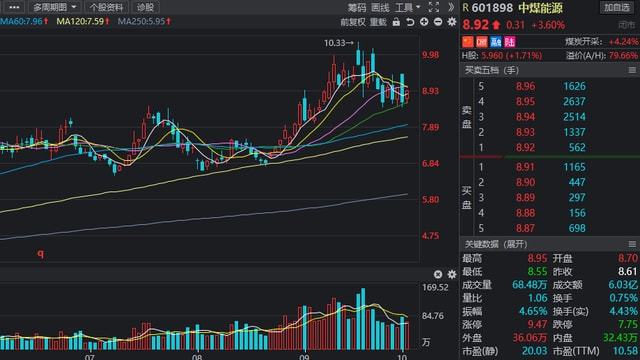
Task: Close the volume sub-chart with X icon
Action: pyautogui.click(x=438, y=274)
